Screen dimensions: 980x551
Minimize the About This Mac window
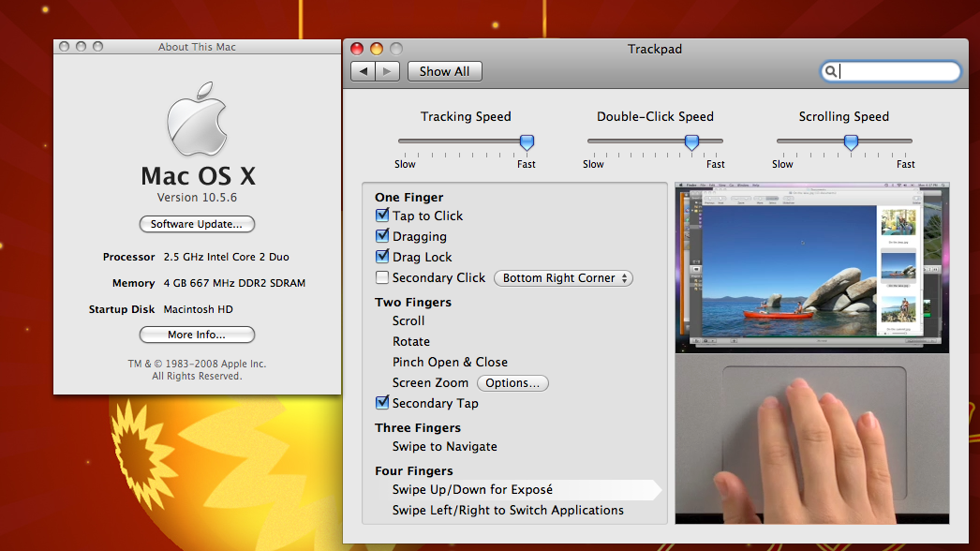click(81, 46)
